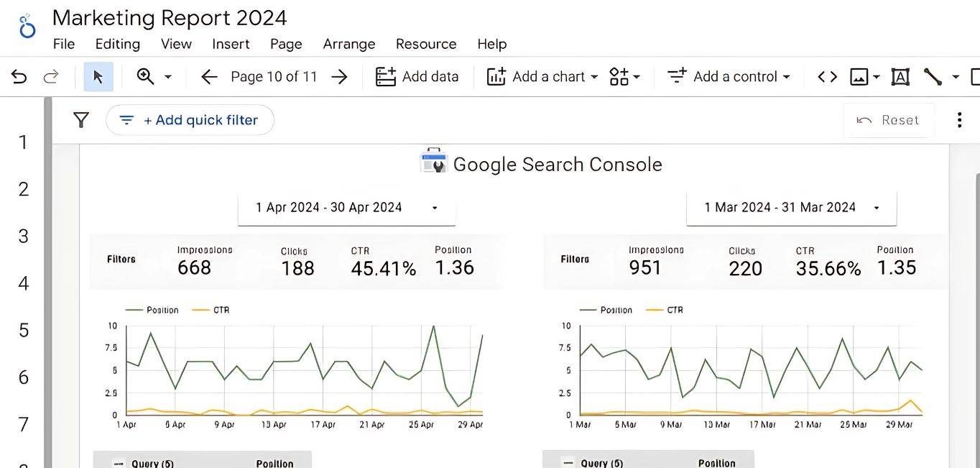
Task: Insert a text box icon
Action: (x=900, y=77)
